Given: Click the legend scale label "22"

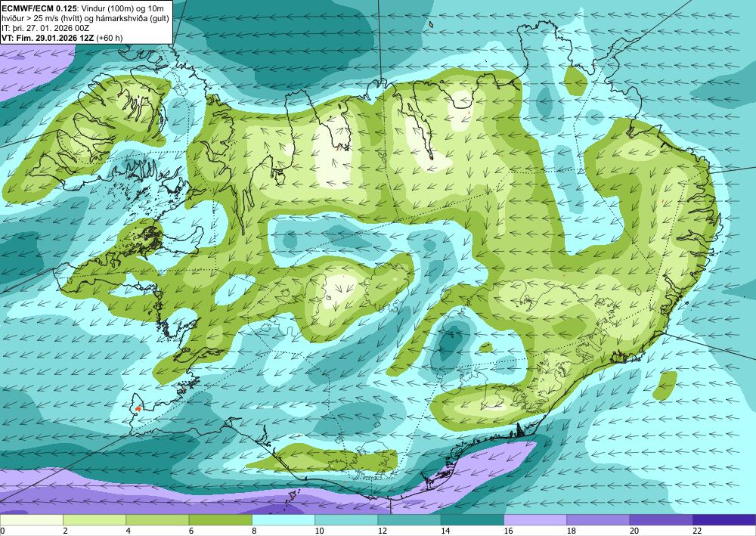Looking at the screenshot, I should tap(697, 531).
